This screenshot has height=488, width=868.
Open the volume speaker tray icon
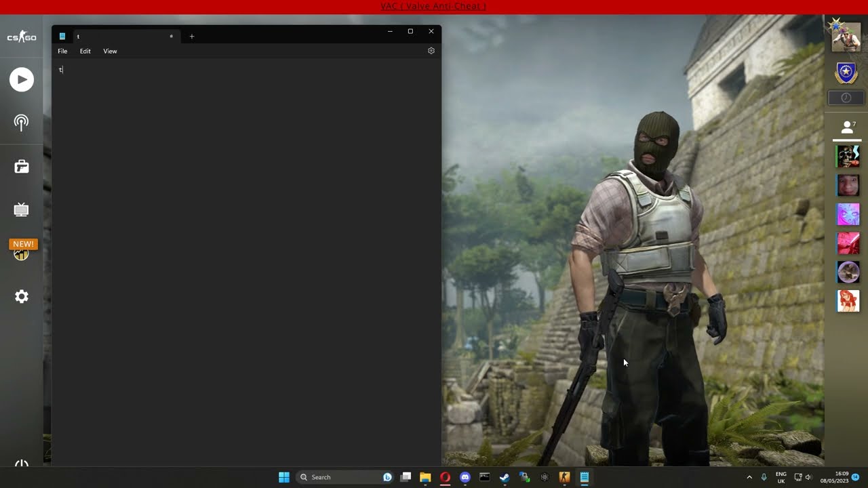pyautogui.click(x=808, y=477)
